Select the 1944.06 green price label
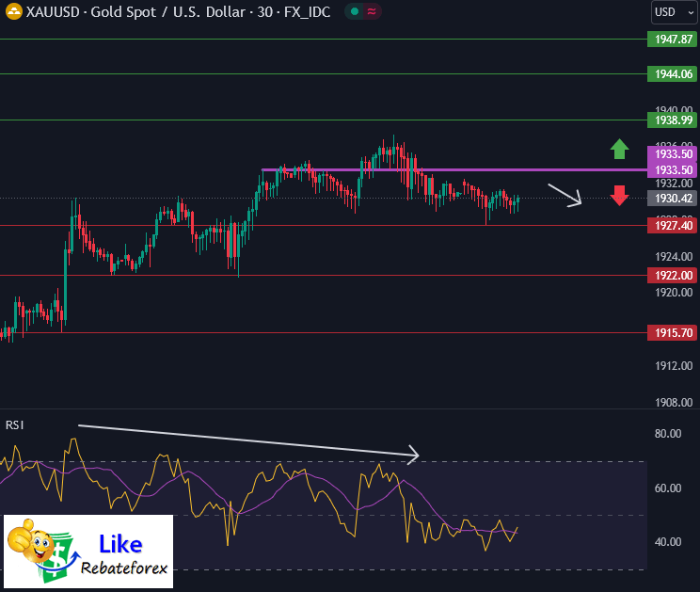Viewport: 700px width, 592px height. pyautogui.click(x=673, y=73)
